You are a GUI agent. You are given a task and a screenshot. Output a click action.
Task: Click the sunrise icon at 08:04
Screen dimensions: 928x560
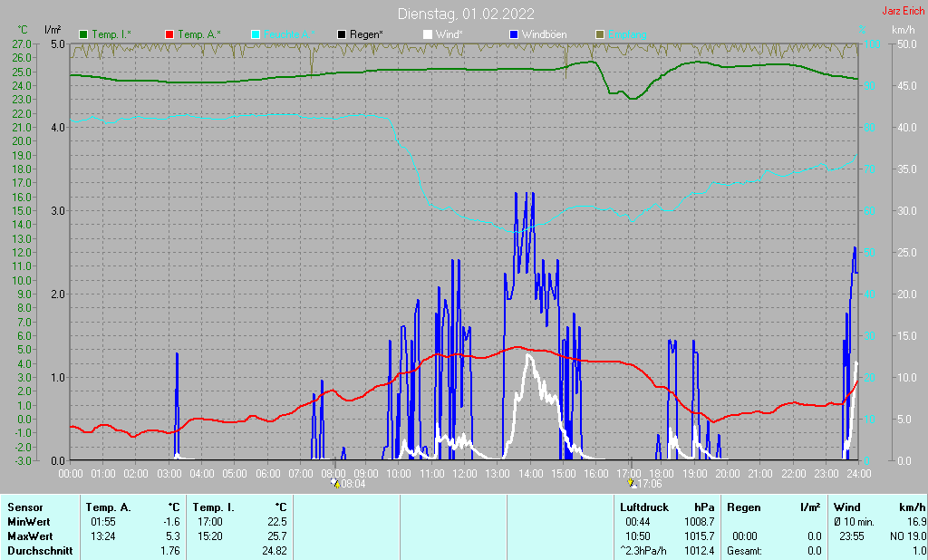[x=336, y=483]
